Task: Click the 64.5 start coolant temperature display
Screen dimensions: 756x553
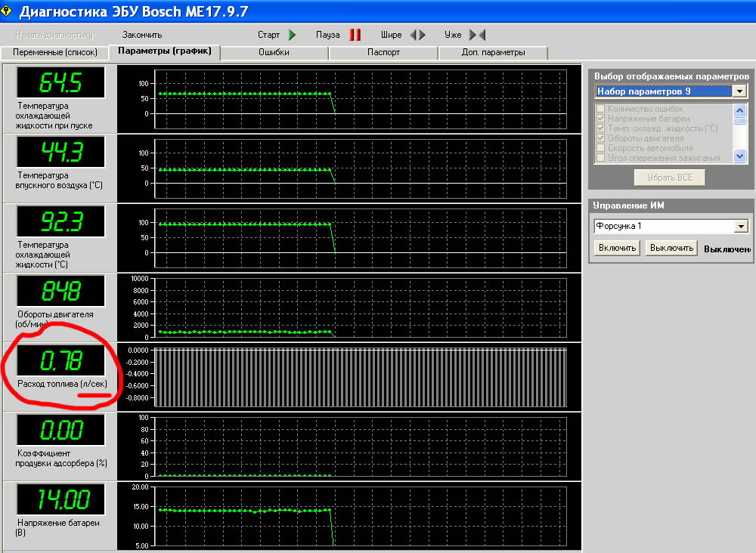Action: 60,82
